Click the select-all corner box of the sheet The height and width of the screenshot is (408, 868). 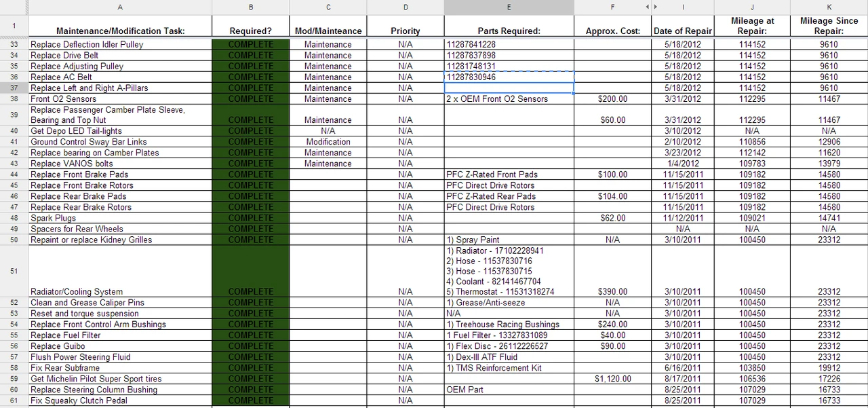click(x=14, y=7)
